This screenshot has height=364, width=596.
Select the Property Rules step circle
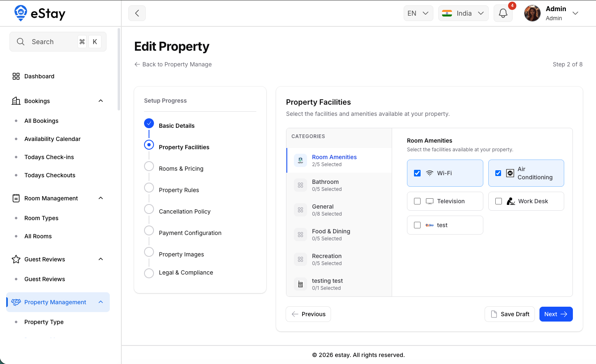[149, 188]
